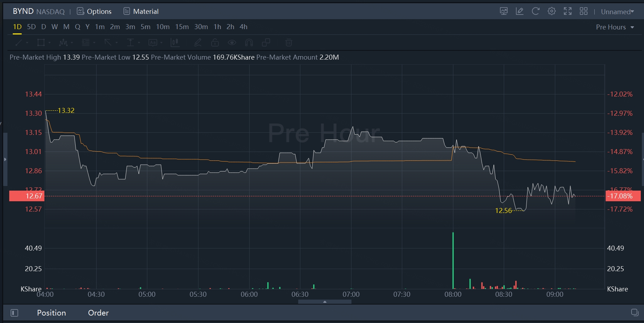Select the line drawing tool
The width and height of the screenshot is (644, 323).
pyautogui.click(x=19, y=43)
